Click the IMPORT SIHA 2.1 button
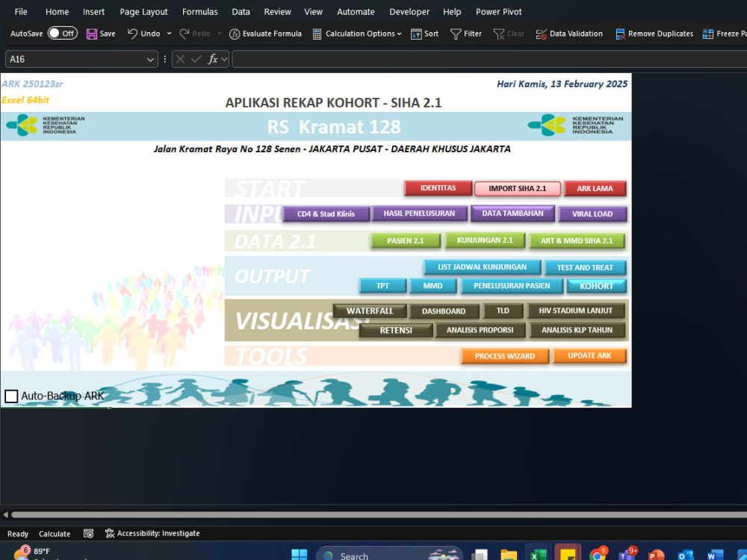This screenshot has height=560, width=747. 518,189
